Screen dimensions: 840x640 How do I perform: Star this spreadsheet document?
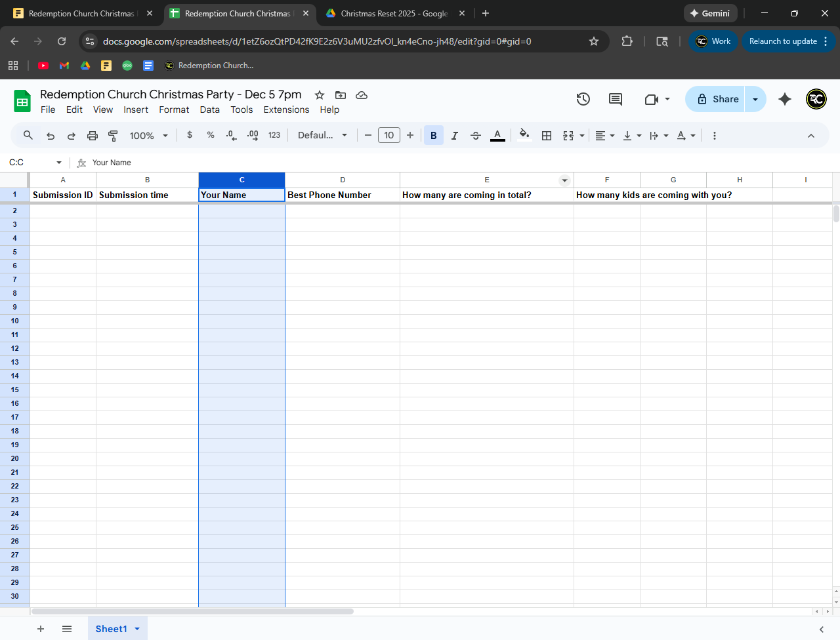click(x=320, y=95)
